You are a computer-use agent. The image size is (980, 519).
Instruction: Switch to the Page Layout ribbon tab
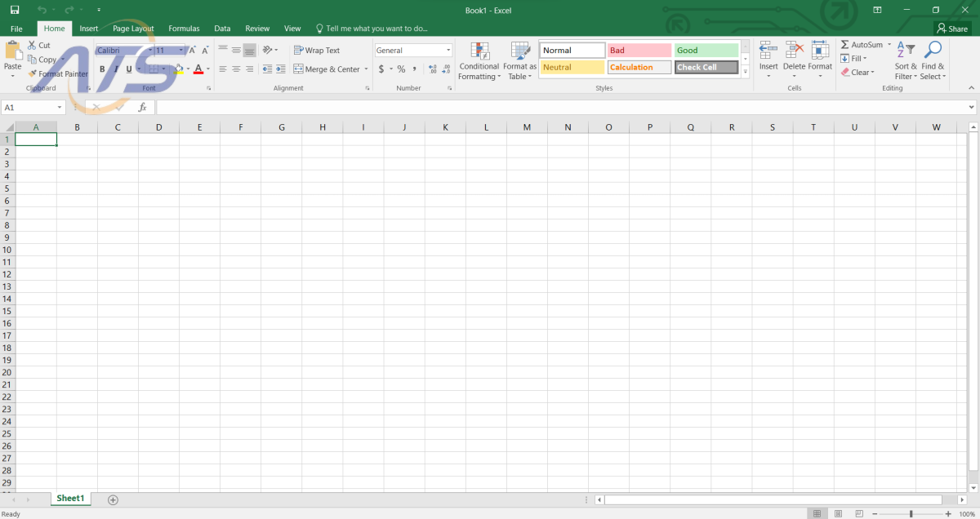tap(133, 29)
